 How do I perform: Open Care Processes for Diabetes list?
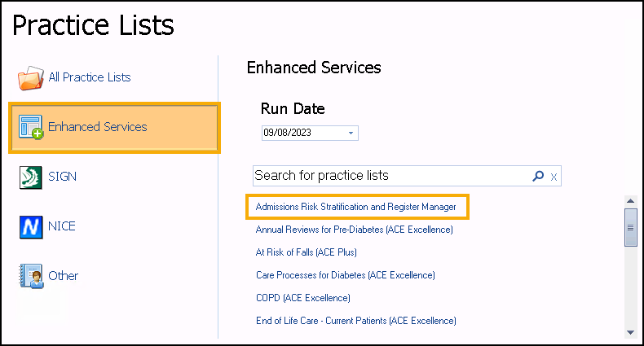346,275
